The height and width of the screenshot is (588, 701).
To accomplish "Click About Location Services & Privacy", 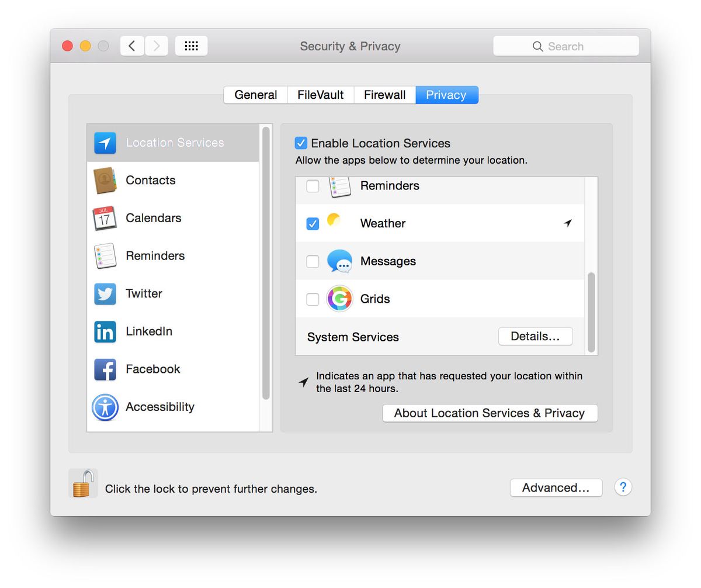I will [490, 413].
